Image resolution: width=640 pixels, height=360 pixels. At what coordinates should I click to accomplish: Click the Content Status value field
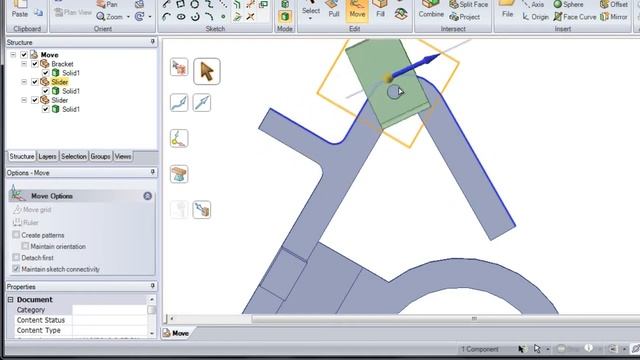coord(109,320)
